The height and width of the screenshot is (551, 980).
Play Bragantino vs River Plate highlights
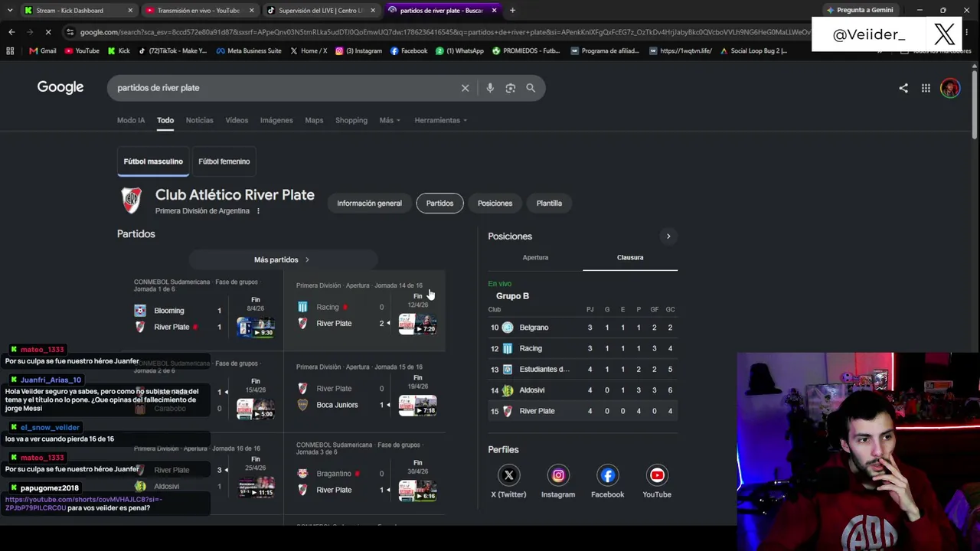point(417,491)
